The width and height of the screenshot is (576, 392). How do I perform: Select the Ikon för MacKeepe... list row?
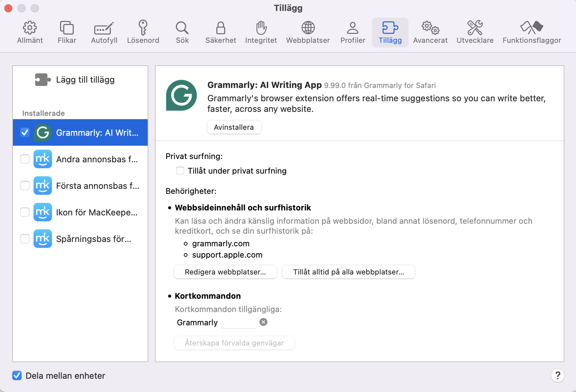point(80,212)
